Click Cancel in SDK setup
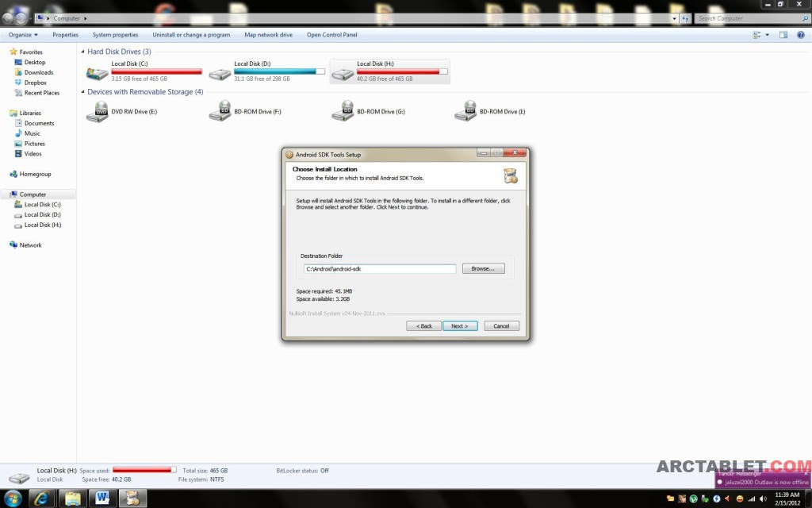812x508 pixels. coord(501,326)
